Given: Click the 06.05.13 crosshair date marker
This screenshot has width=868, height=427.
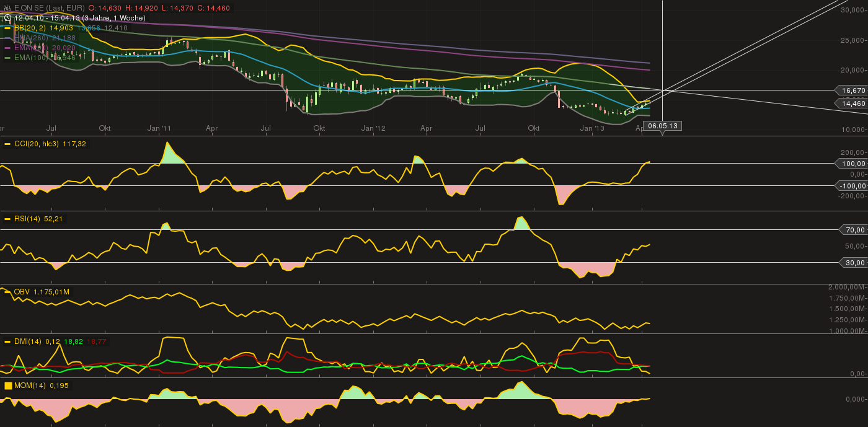Looking at the screenshot, I should [x=663, y=126].
